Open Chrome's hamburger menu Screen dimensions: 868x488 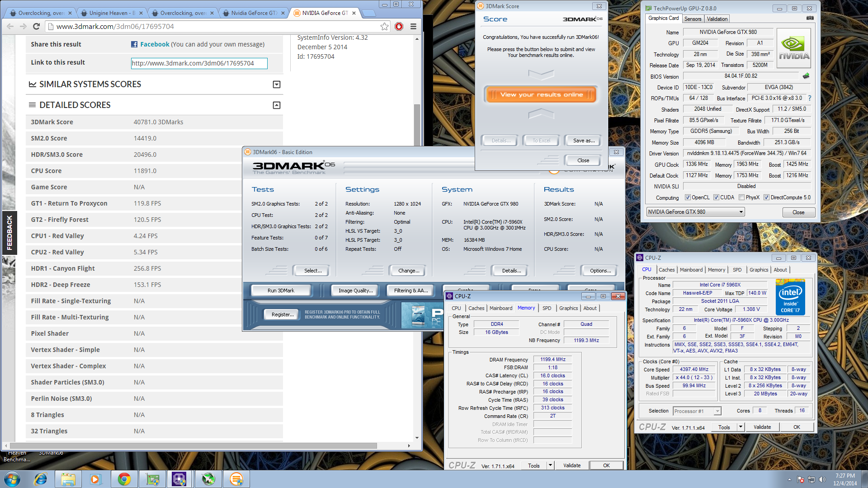(413, 27)
